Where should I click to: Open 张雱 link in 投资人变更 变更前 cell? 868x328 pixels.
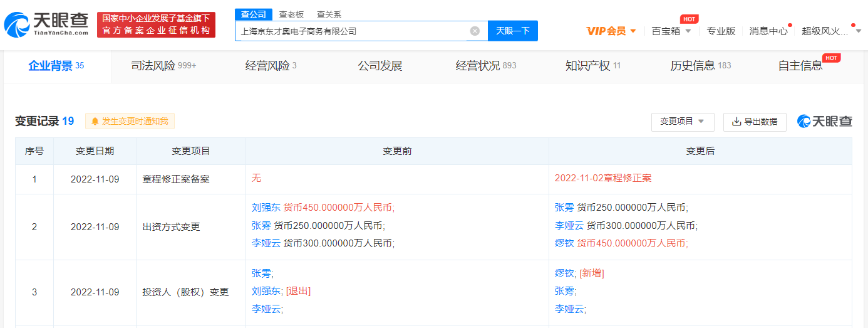click(x=261, y=273)
